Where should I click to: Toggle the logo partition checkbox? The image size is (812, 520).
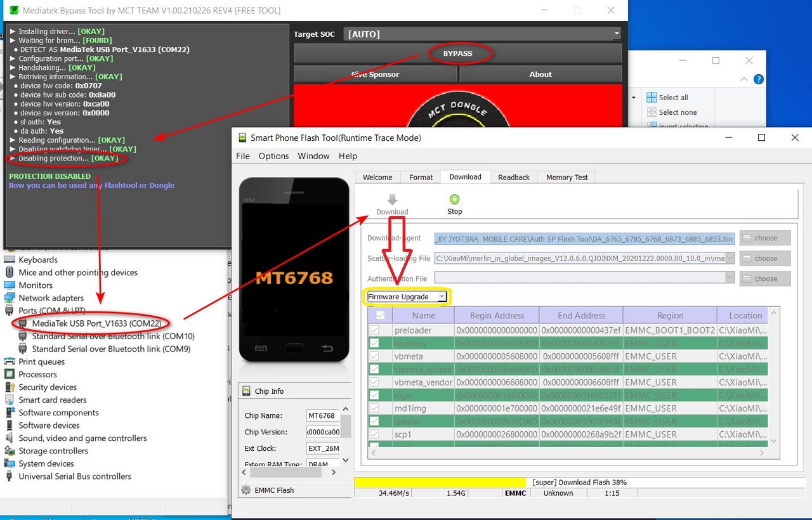(x=374, y=395)
